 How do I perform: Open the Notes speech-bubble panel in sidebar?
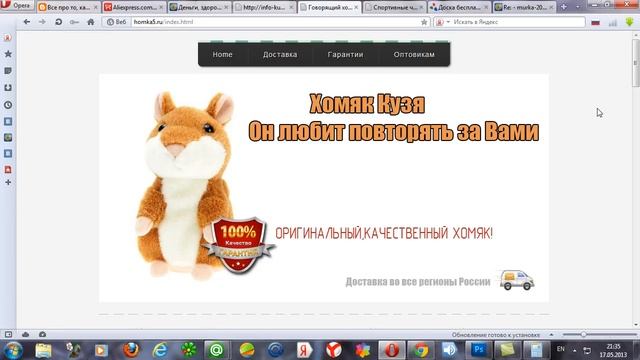point(8,71)
